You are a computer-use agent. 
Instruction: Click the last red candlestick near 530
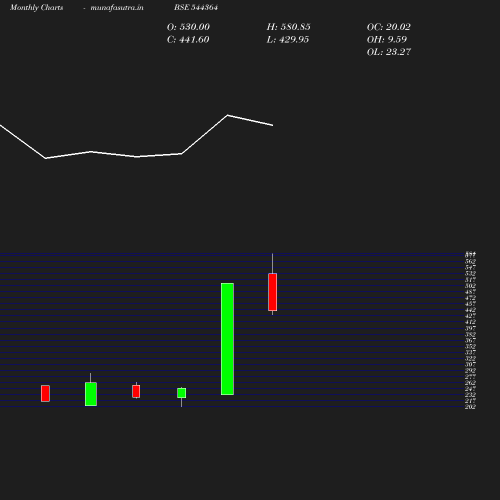tap(272, 292)
